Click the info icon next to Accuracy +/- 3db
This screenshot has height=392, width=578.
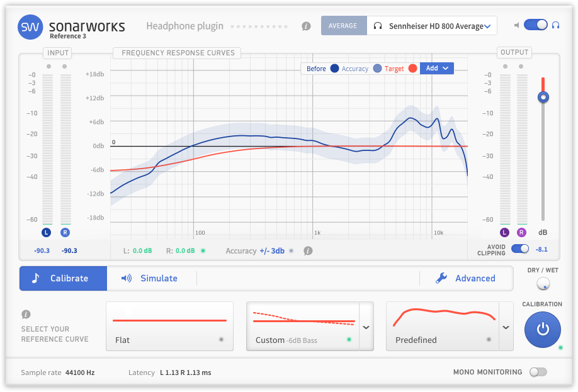308,251
